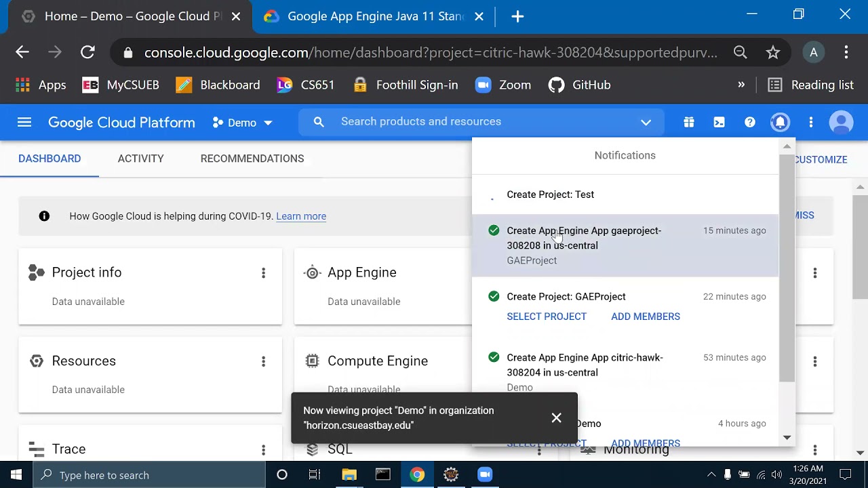Open the Reading list button

(811, 85)
